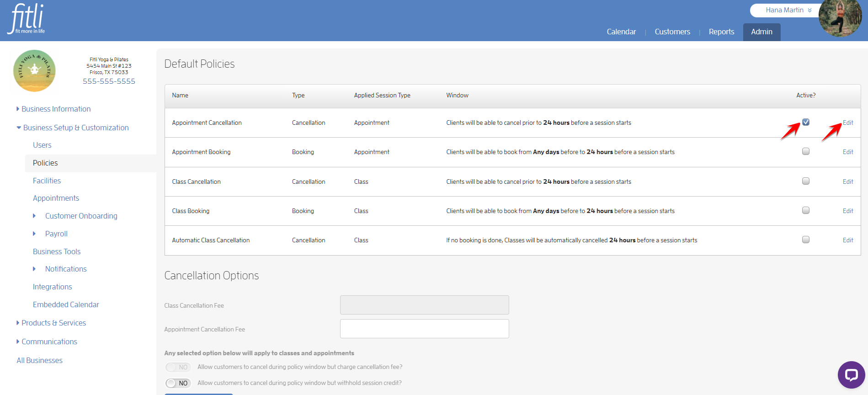The width and height of the screenshot is (868, 395).
Task: Go to All Businesses link
Action: click(x=39, y=360)
